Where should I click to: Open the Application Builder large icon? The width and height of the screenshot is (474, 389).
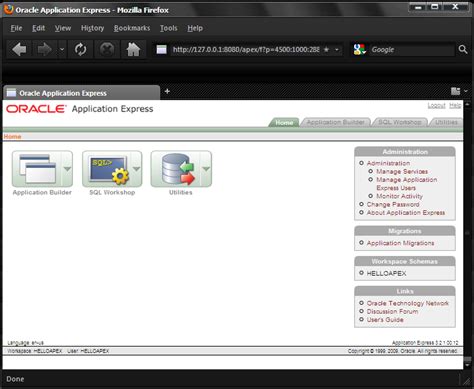click(37, 169)
